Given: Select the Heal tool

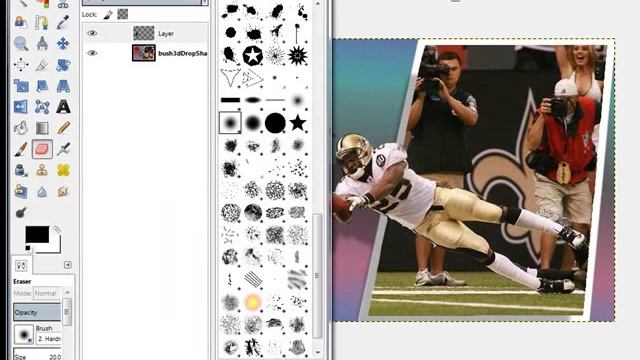Looking at the screenshot, I should 63,170.
